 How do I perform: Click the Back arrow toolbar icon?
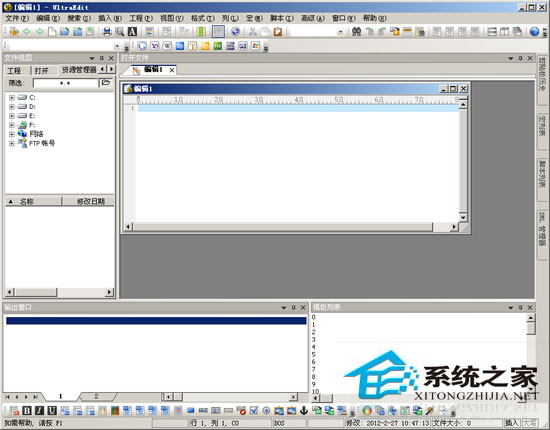click(27, 32)
